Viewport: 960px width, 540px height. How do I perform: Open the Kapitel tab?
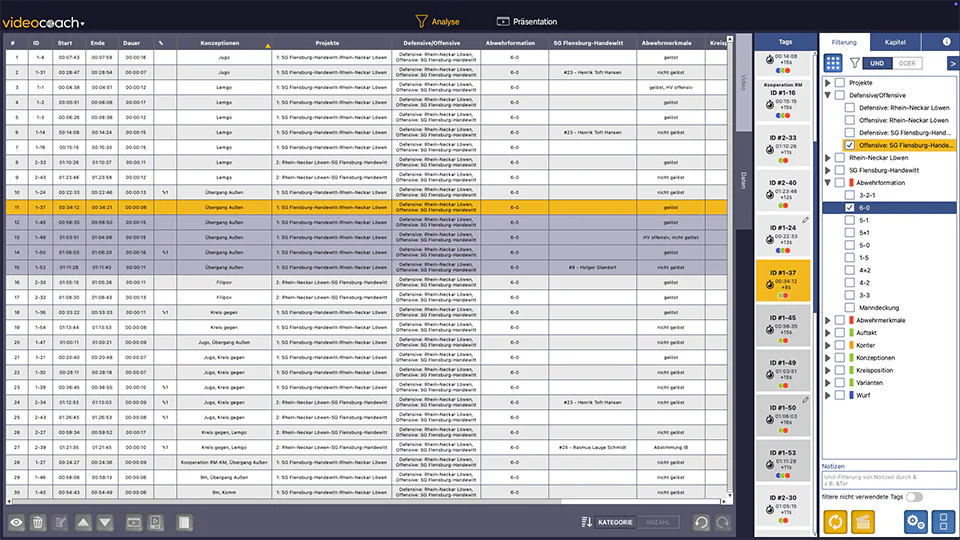pyautogui.click(x=895, y=42)
